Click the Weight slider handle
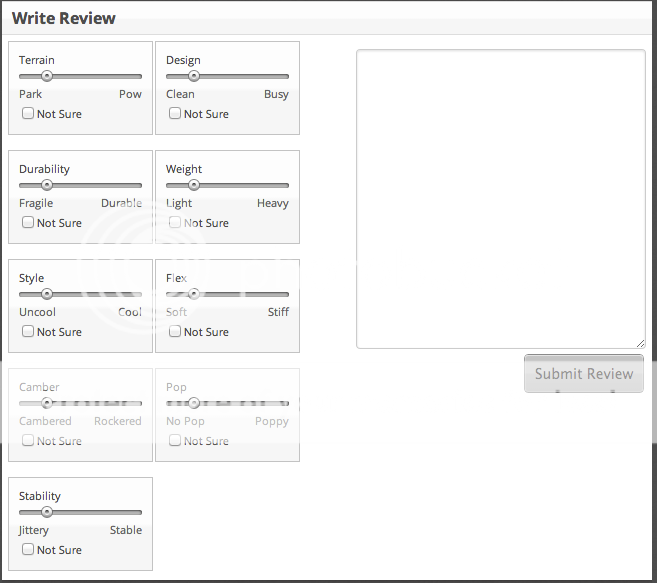Viewport: 657px width, 583px height. coord(194,185)
